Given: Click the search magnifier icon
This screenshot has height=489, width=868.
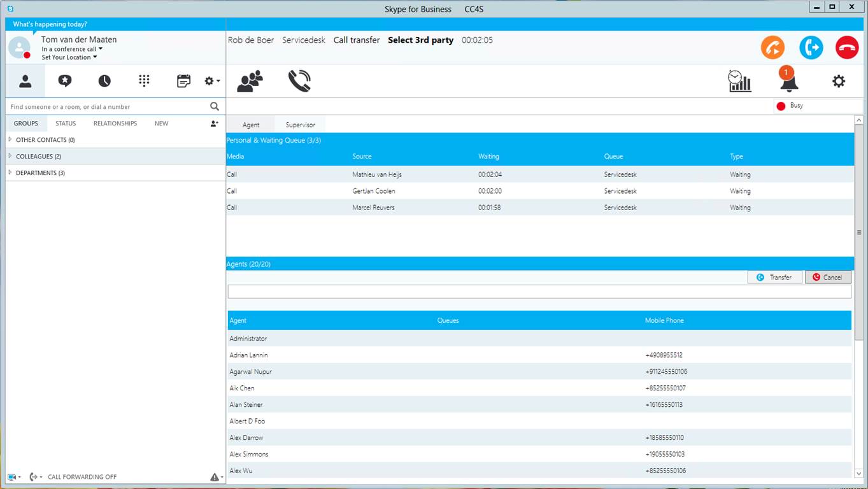Looking at the screenshot, I should (x=215, y=106).
